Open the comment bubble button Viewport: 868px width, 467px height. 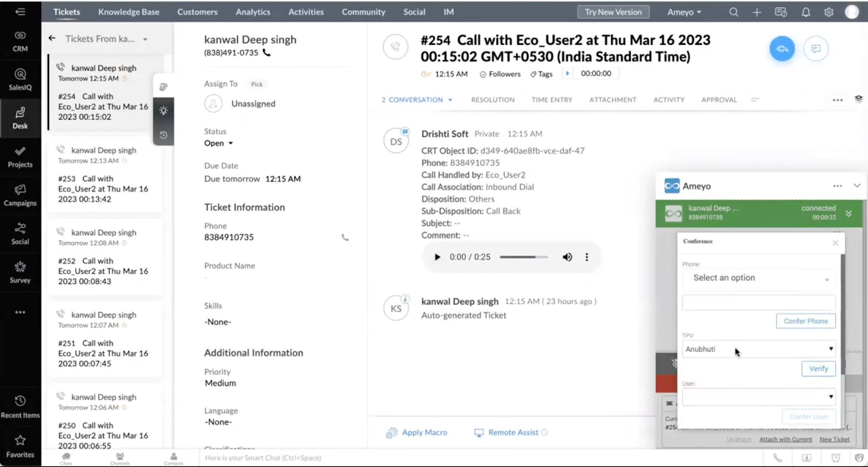(x=815, y=49)
